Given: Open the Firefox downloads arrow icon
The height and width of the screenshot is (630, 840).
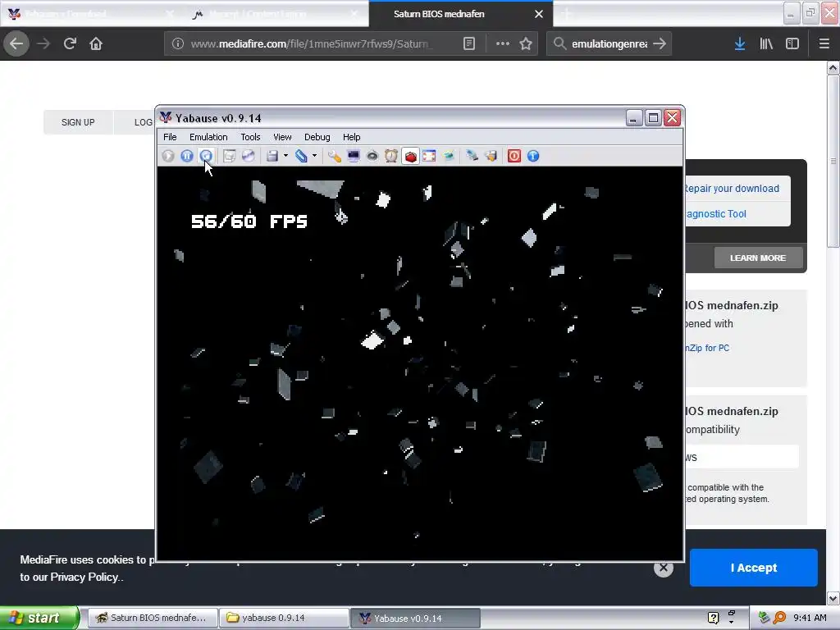Looking at the screenshot, I should coord(740,43).
